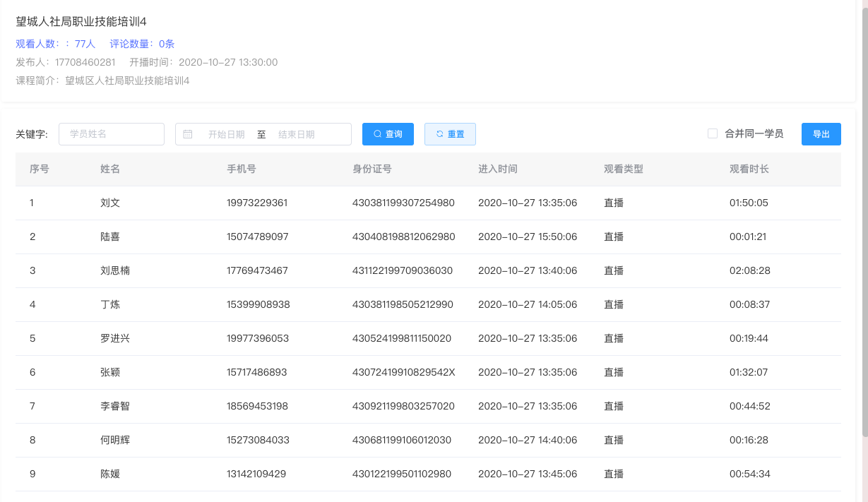Click phone number 15399908938
This screenshot has width=868, height=502.
(258, 305)
